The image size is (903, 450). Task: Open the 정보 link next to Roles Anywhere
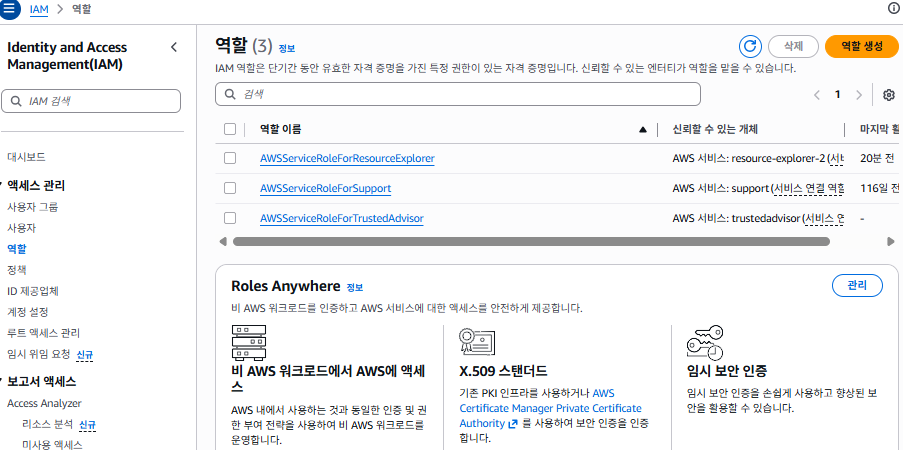pos(355,288)
